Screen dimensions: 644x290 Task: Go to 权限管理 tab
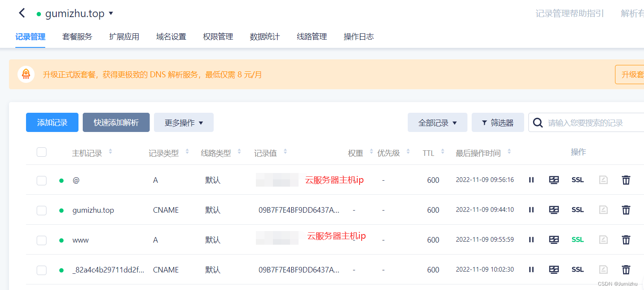pyautogui.click(x=218, y=37)
